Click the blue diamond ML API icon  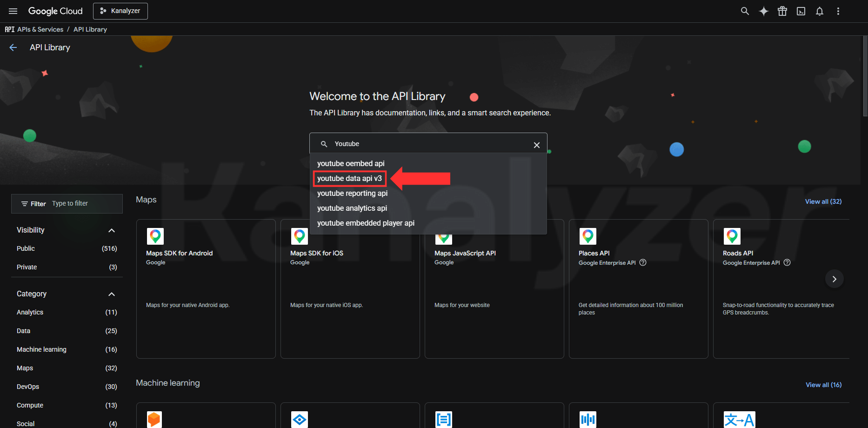click(300, 420)
